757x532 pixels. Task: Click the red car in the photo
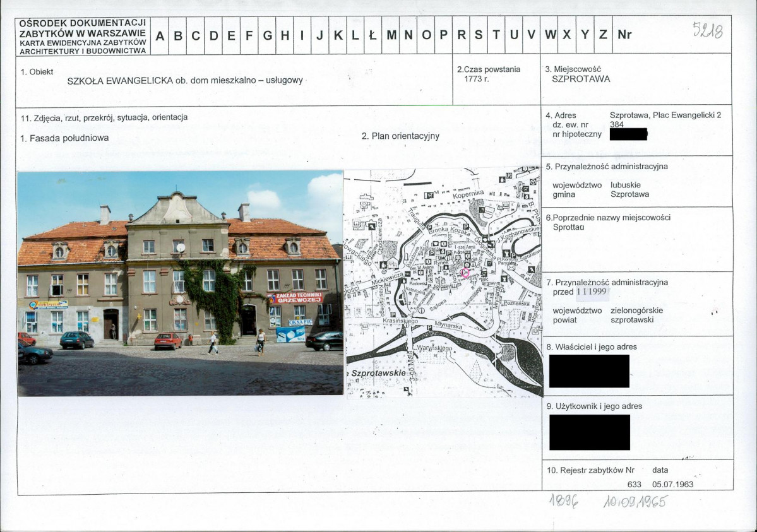pyautogui.click(x=168, y=341)
